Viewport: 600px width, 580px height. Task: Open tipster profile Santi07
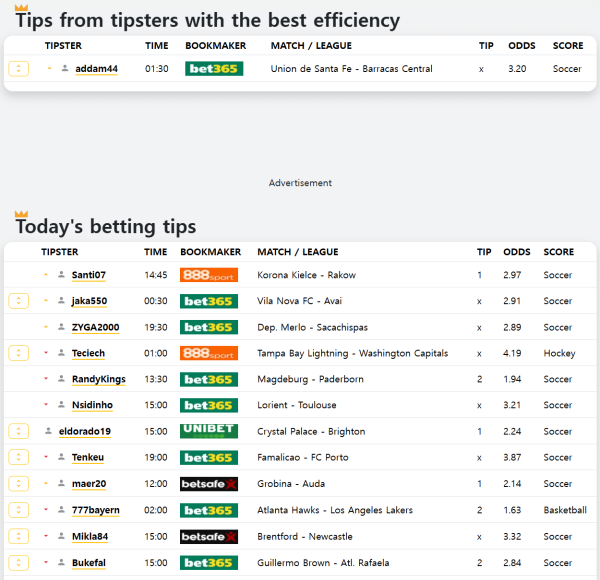pos(88,275)
